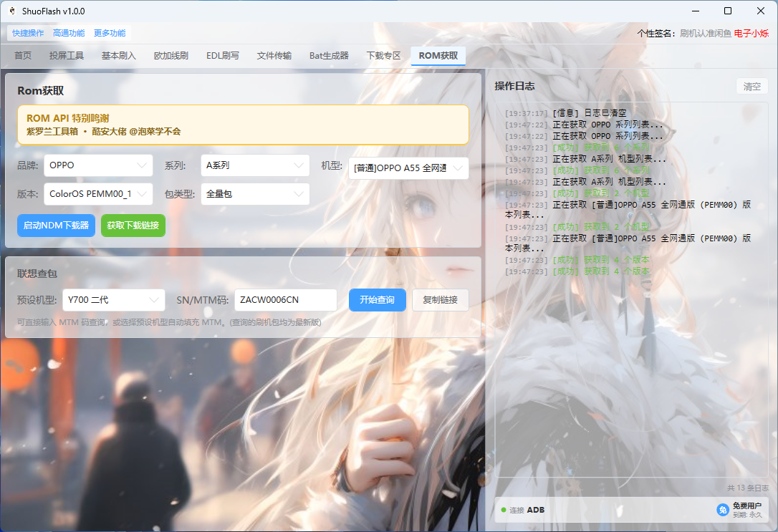Click the 联想查包 section heading
The width and height of the screenshot is (778, 532).
coord(37,274)
